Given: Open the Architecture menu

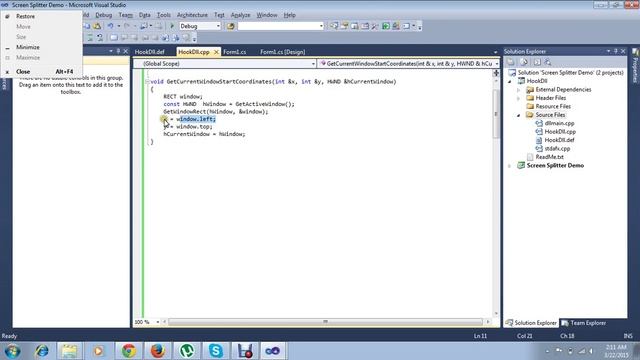Looking at the screenshot, I should tap(192, 15).
